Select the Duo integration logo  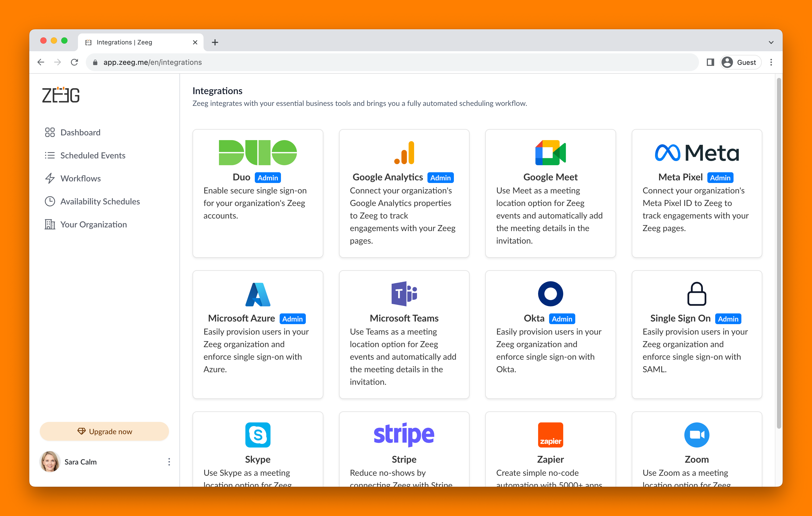pos(258,153)
